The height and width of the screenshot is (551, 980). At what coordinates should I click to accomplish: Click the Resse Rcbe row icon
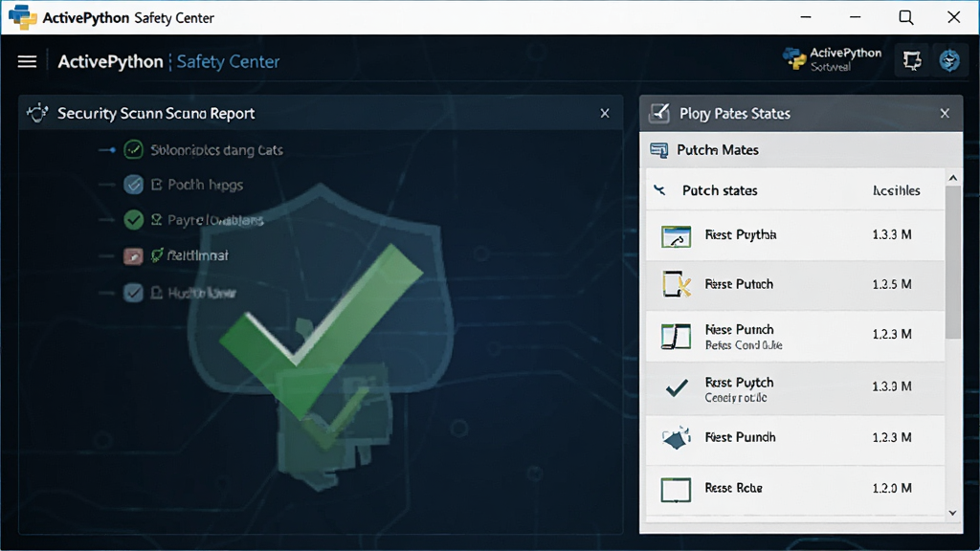click(677, 490)
